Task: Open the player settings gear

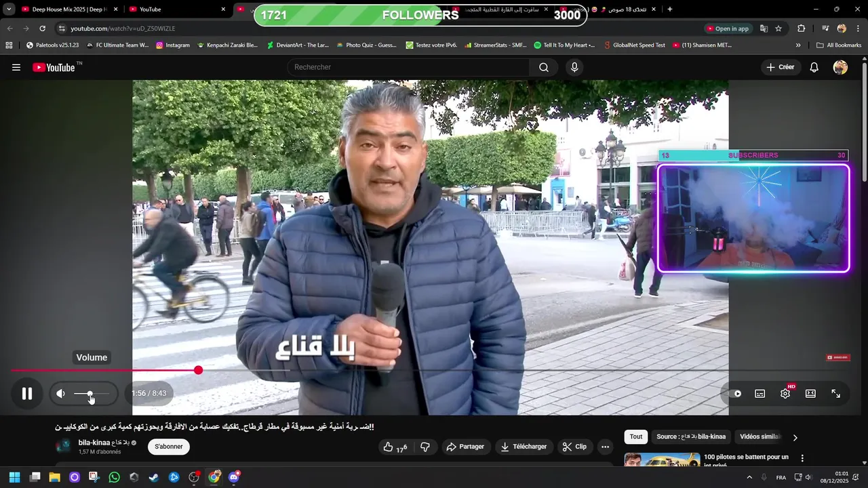Action: point(785,394)
